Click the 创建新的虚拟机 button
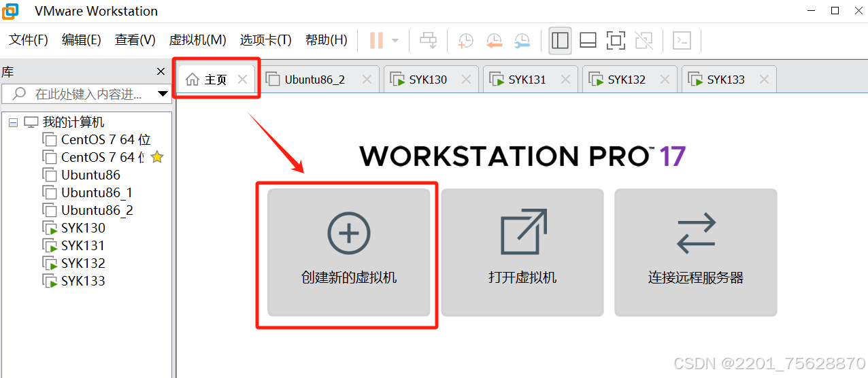 point(348,252)
